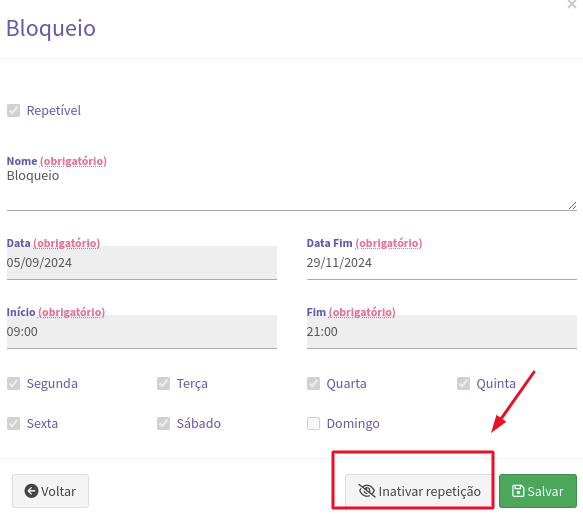Screen dimensions: 583x514
Task: Select the Fim time field 21:00
Action: click(x=442, y=332)
